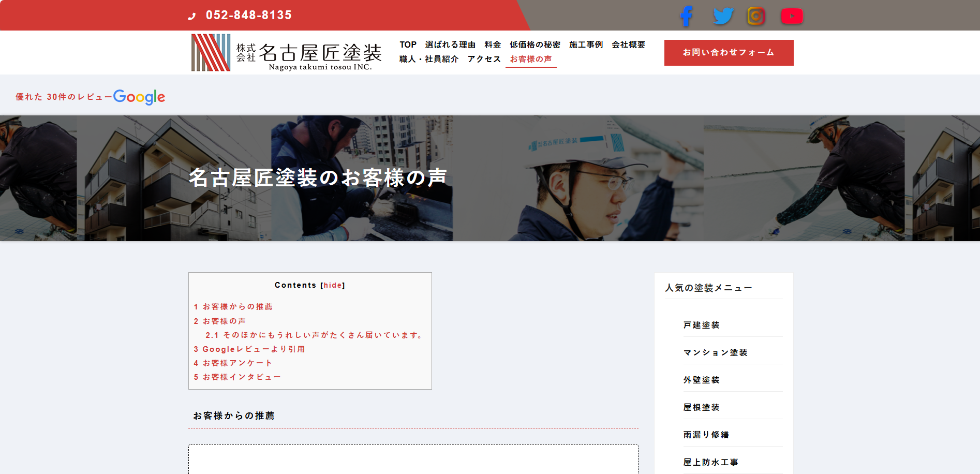Click the Contents label in table of contents
This screenshot has width=980, height=474.
point(295,285)
